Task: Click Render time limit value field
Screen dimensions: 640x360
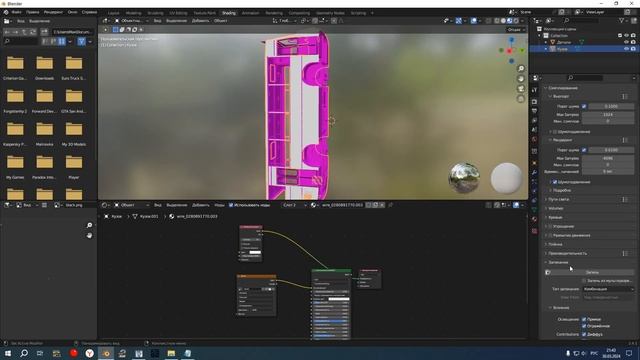Action: point(608,171)
